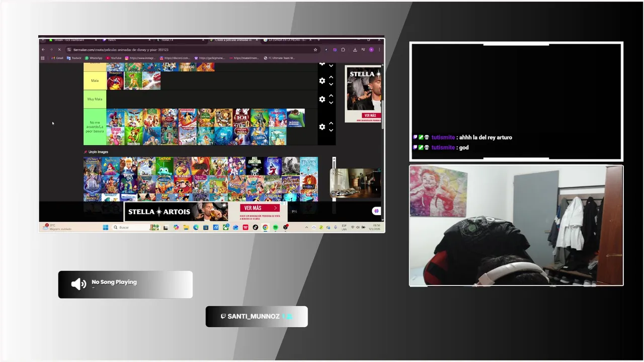Open Microsoft Edge from the taskbar
This screenshot has width=644, height=362.
tap(196, 227)
